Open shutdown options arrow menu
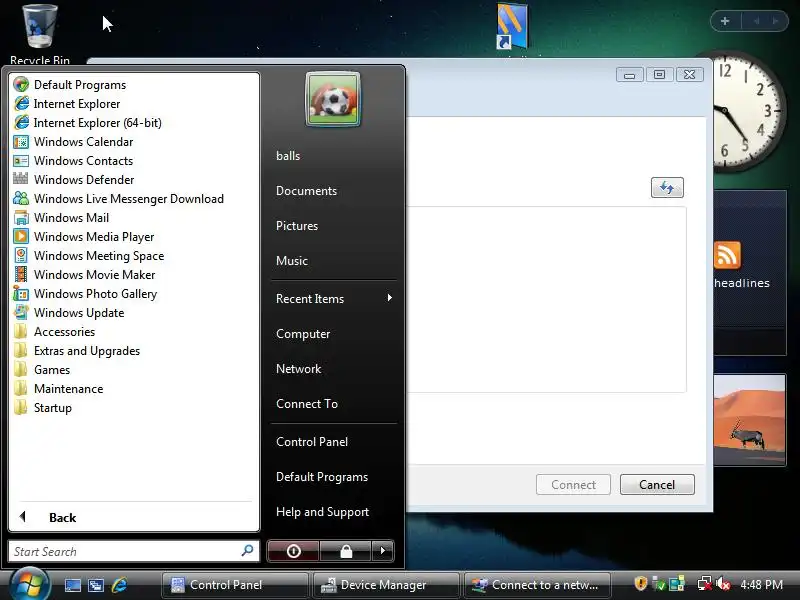This screenshot has height=600, width=800. pos(383,551)
